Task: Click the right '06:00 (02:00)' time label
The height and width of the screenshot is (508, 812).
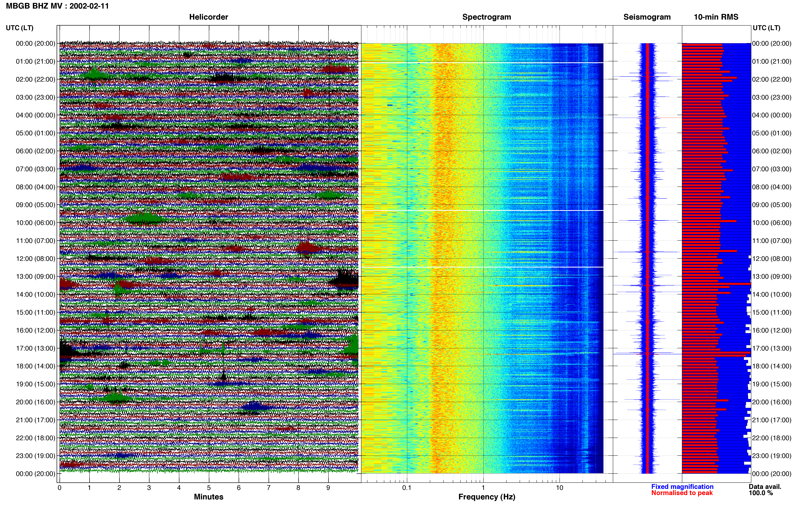Action: (772, 151)
